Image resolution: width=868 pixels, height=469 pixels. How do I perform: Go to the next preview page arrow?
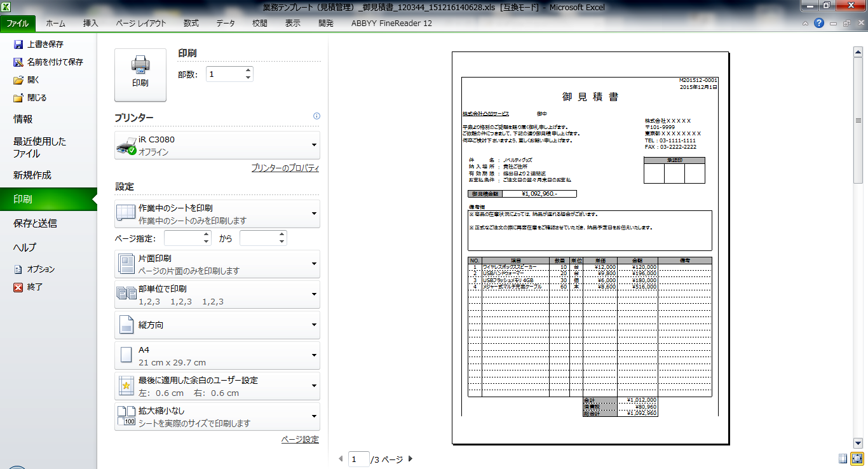click(410, 459)
